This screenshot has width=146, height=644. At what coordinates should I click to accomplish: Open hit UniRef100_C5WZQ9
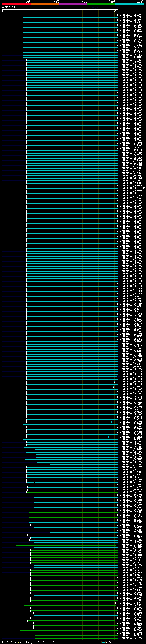point(131,30)
